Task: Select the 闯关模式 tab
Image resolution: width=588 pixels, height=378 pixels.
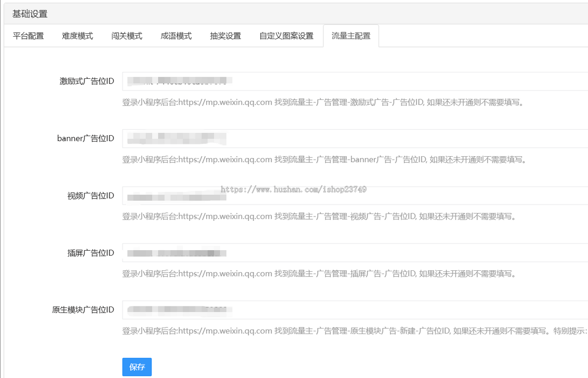Action: coord(127,36)
